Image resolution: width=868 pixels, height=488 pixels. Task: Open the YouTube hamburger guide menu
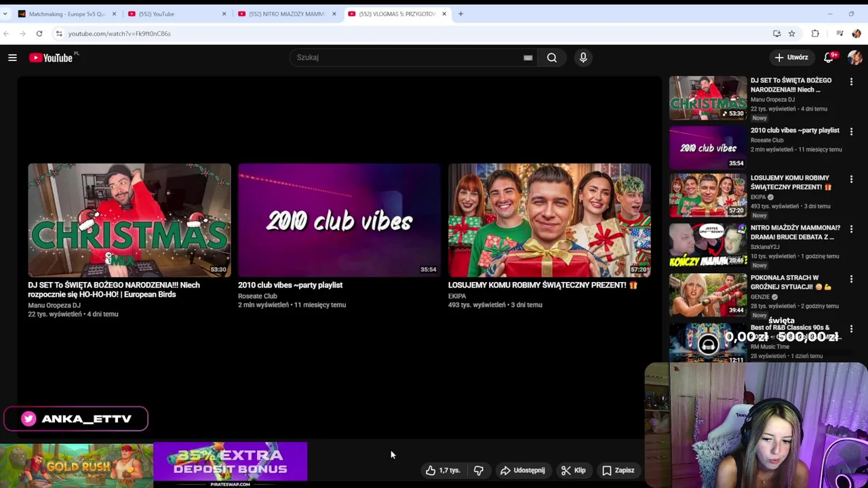point(12,58)
